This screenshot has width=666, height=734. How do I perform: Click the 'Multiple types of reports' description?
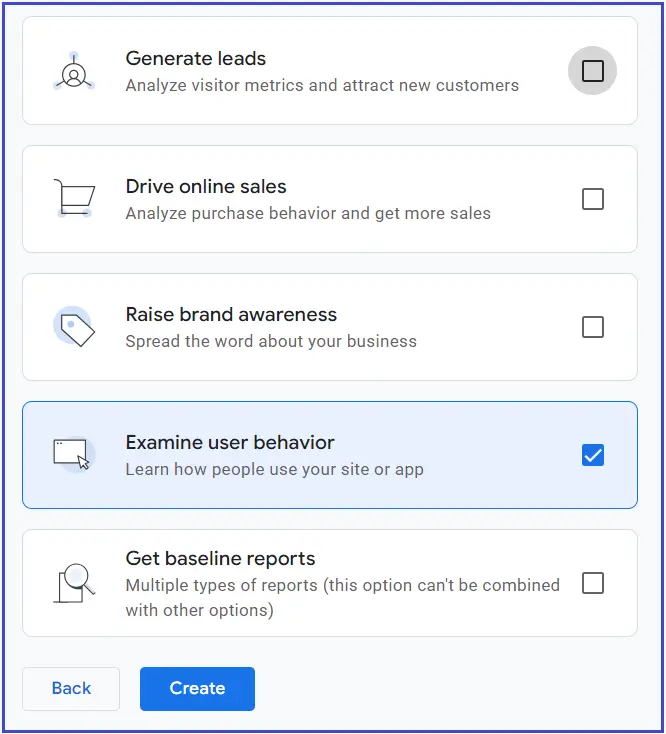[343, 598]
